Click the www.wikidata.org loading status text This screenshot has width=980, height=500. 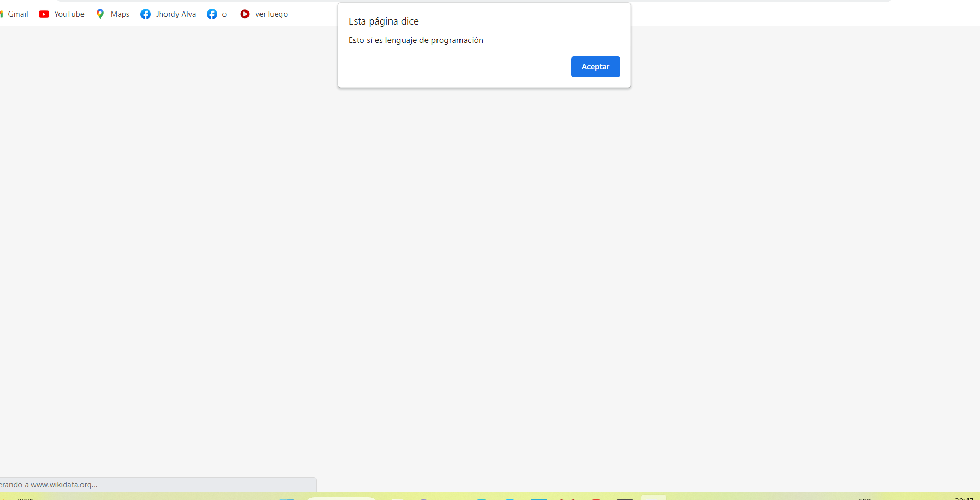click(x=49, y=485)
